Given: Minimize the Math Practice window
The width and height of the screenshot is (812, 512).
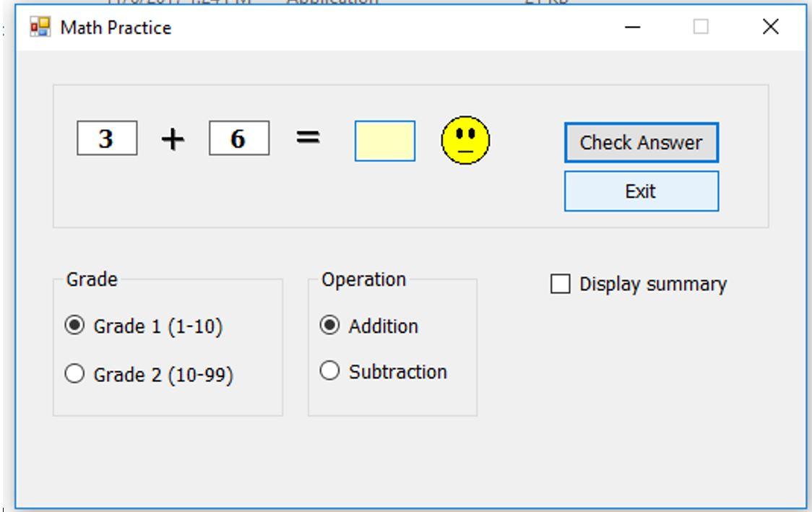Looking at the screenshot, I should [x=632, y=27].
